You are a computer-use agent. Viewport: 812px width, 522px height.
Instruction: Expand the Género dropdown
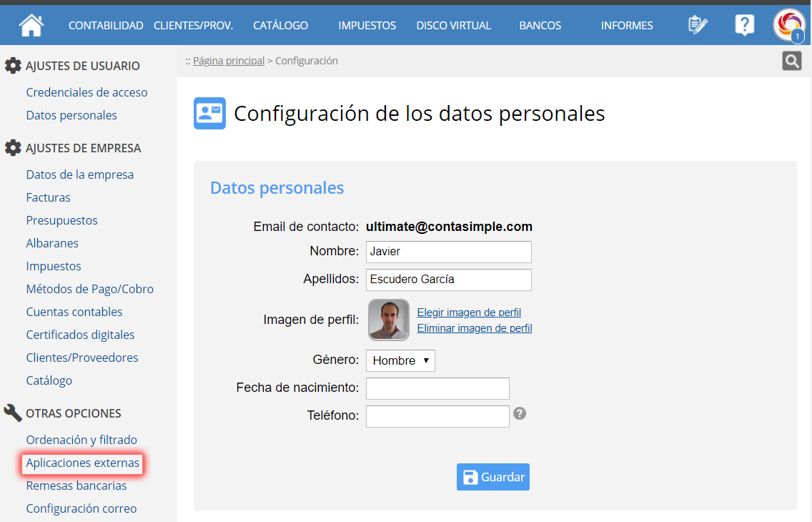click(400, 360)
